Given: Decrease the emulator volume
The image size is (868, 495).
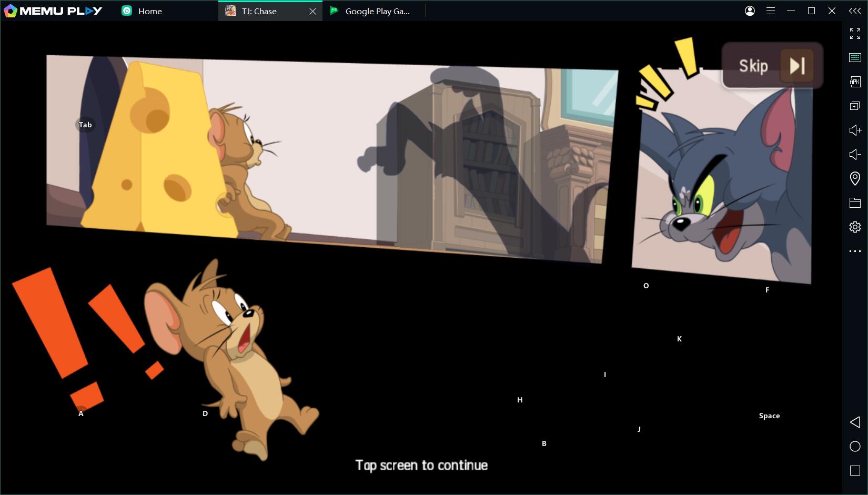Looking at the screenshot, I should tap(855, 154).
